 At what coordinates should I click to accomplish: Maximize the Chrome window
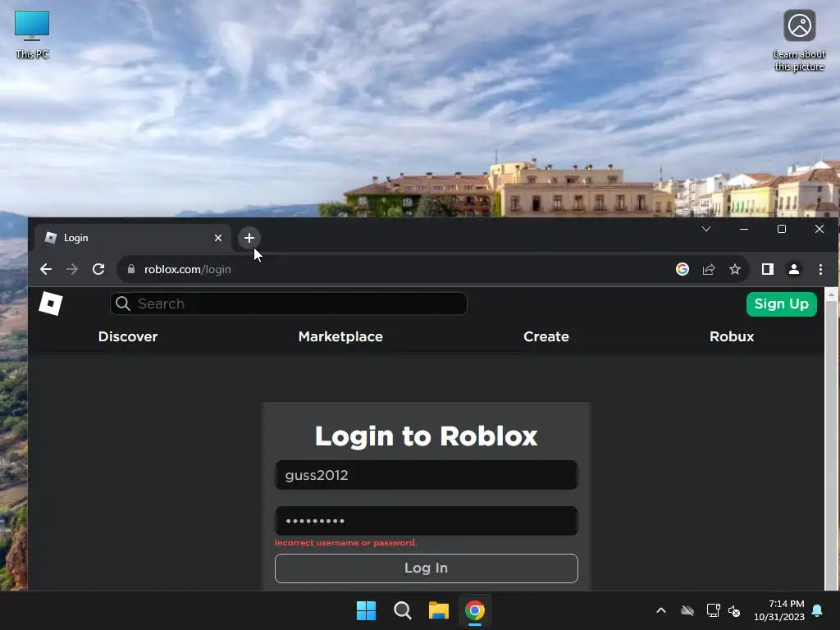tap(782, 230)
